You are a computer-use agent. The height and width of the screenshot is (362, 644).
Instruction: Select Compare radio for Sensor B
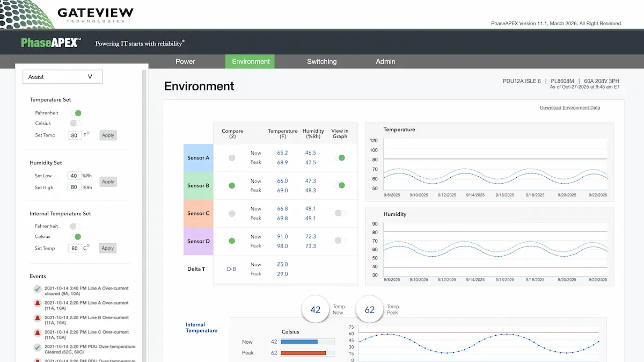(x=232, y=185)
